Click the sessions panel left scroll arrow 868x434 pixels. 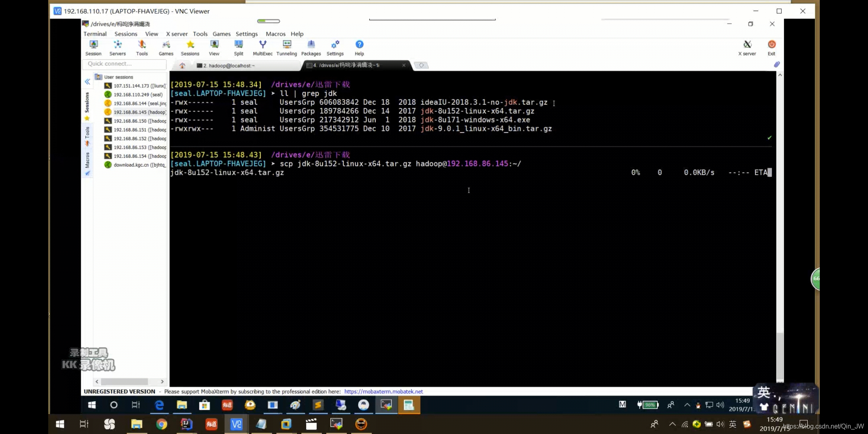coord(97,381)
